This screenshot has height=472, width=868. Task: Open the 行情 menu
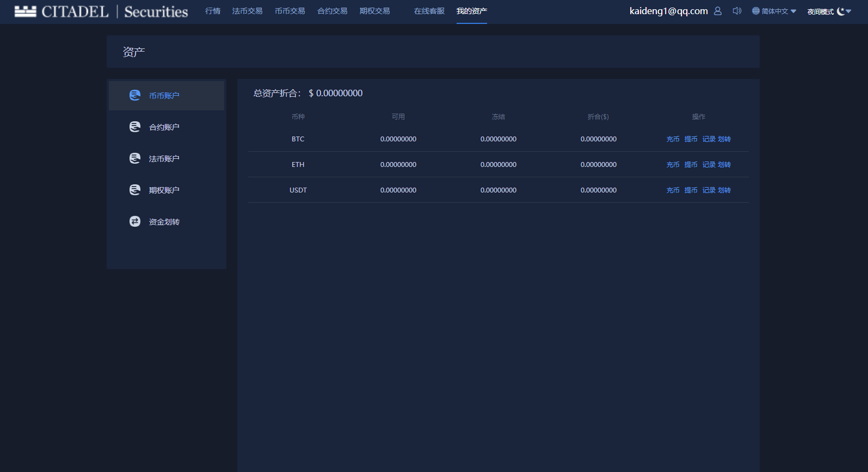(x=213, y=11)
